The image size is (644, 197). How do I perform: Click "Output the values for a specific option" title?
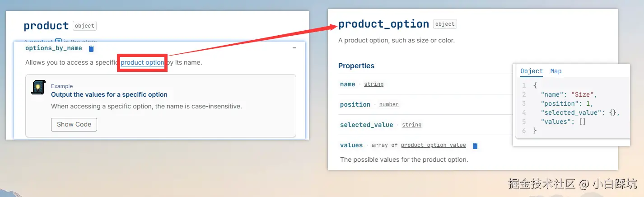coord(109,94)
